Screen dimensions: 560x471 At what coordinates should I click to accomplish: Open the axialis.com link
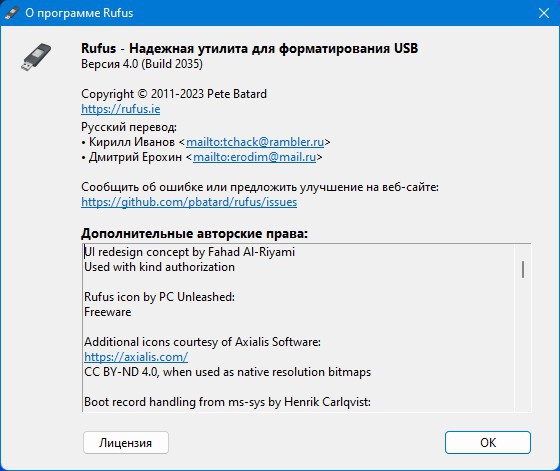coord(136,357)
